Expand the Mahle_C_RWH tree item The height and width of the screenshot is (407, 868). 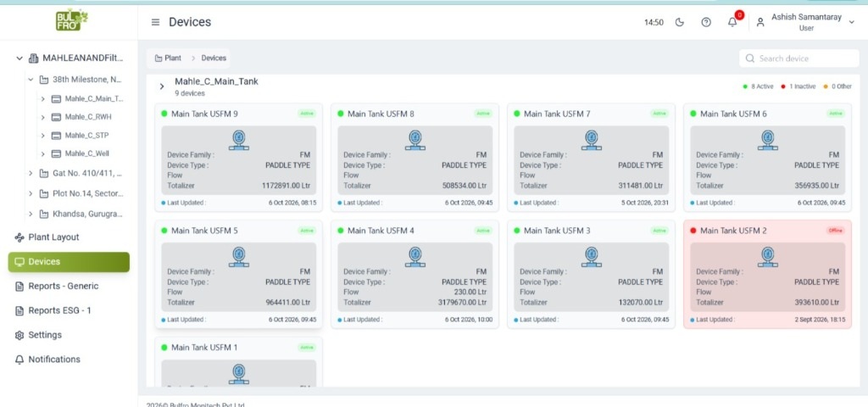(x=42, y=117)
